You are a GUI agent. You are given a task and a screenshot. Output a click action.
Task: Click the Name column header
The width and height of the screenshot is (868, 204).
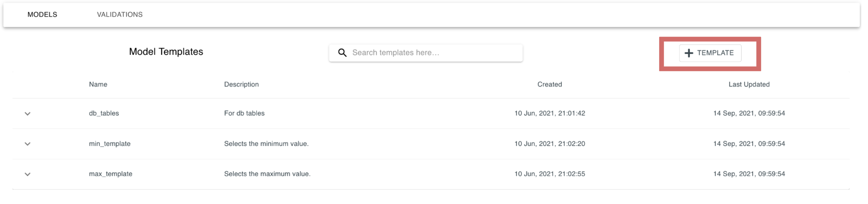pyautogui.click(x=98, y=84)
